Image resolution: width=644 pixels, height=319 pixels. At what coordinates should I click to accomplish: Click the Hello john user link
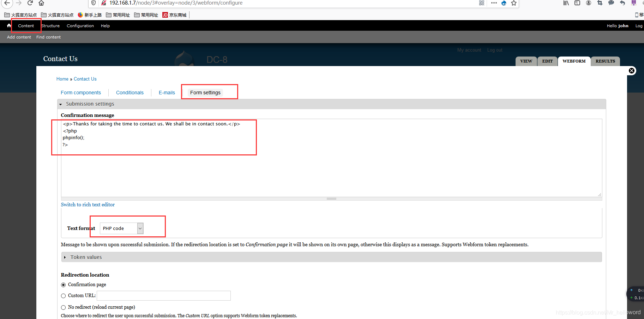pos(618,26)
